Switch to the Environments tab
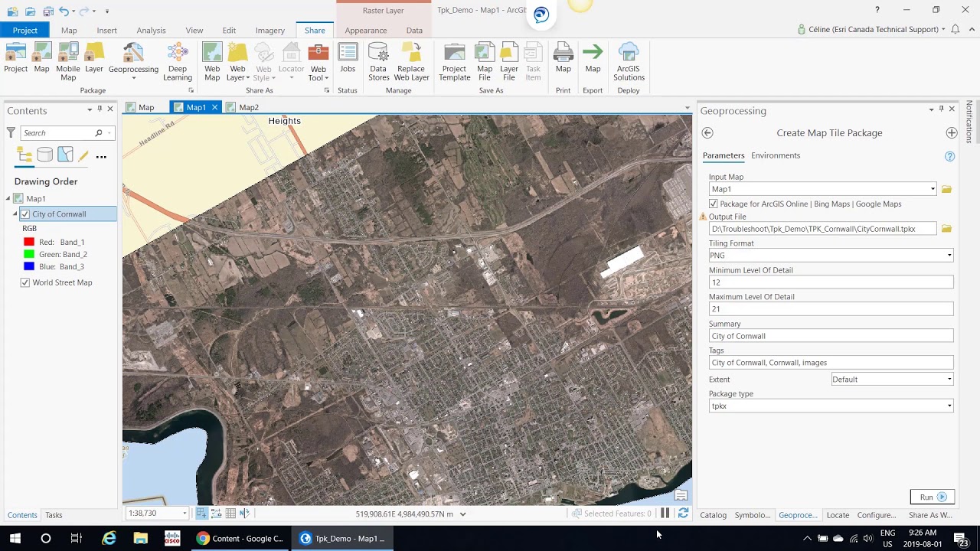The image size is (980, 551). pos(776,155)
